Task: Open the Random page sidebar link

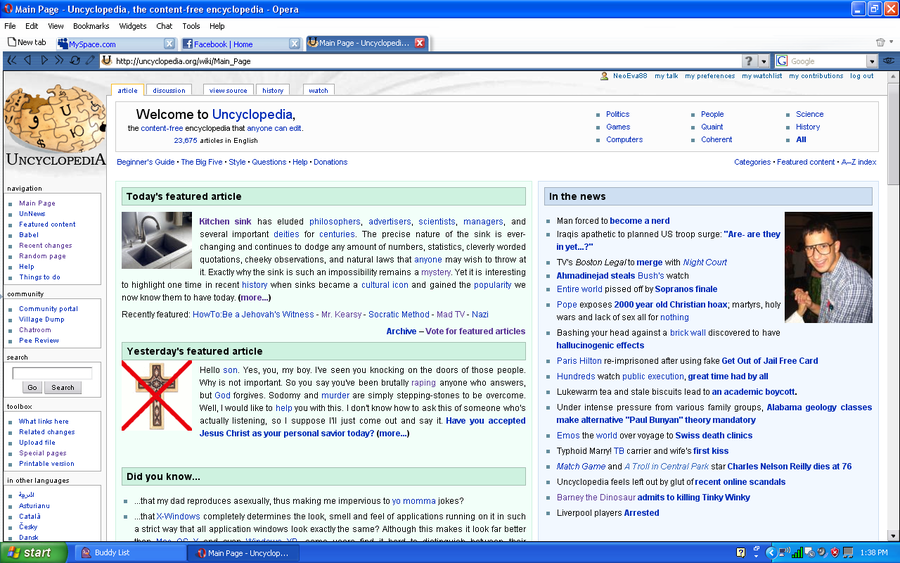Action: coord(42,256)
